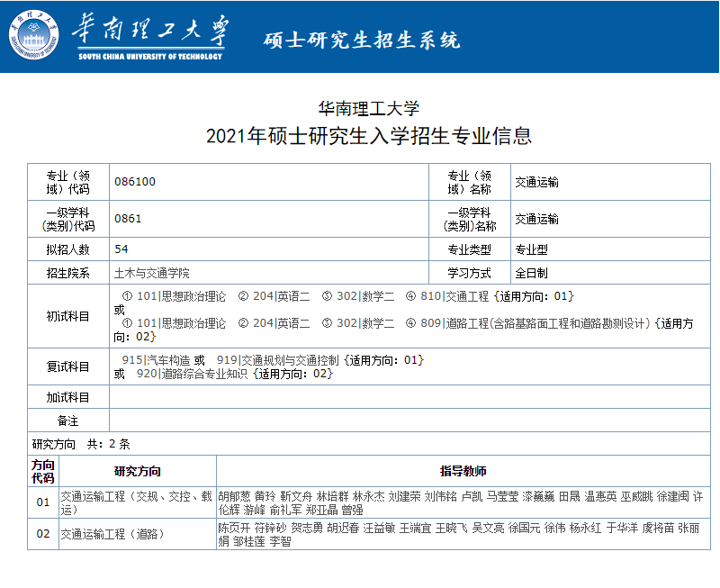
Task: Click the advisor list starting with 胡郁葱
Action: click(461, 503)
